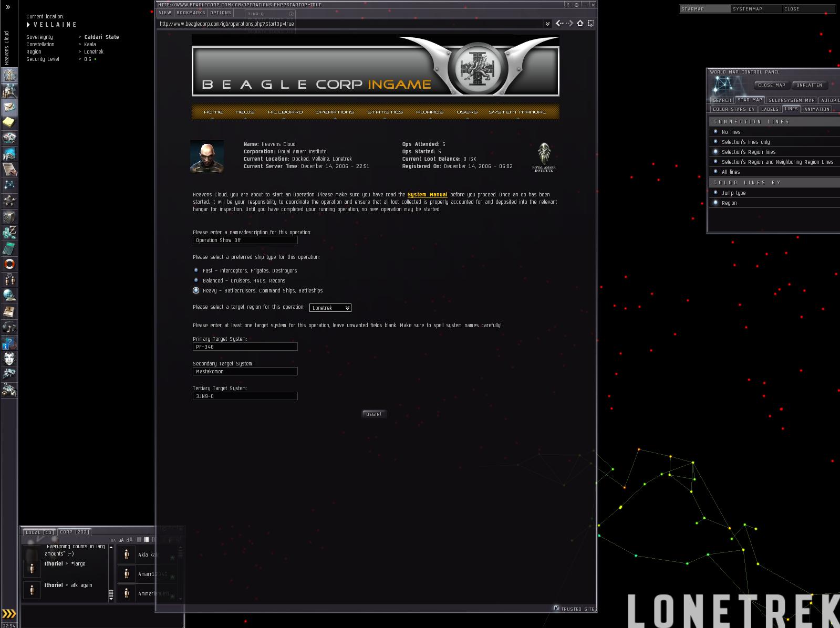Select Fast ship type radio button

coord(196,270)
